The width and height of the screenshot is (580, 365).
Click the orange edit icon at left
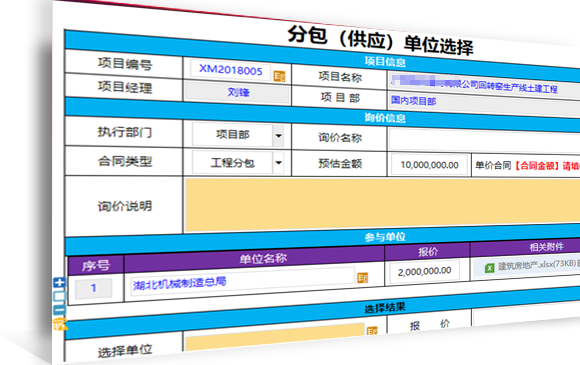click(x=60, y=324)
